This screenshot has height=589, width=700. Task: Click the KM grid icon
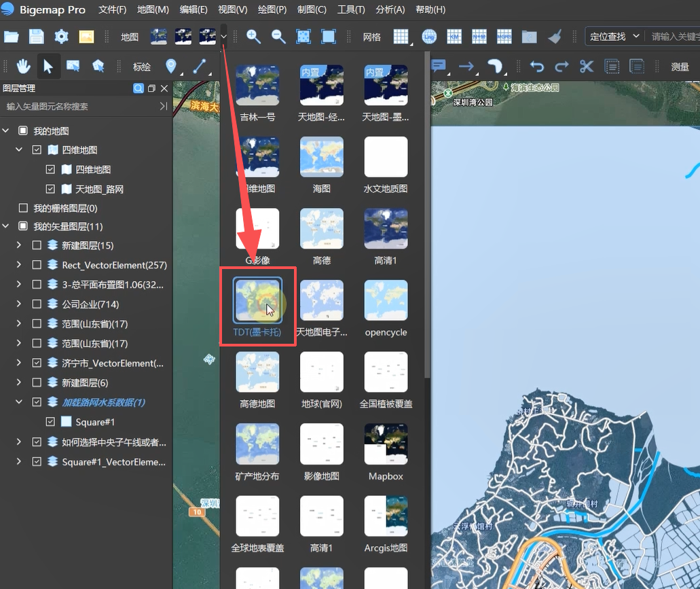454,37
